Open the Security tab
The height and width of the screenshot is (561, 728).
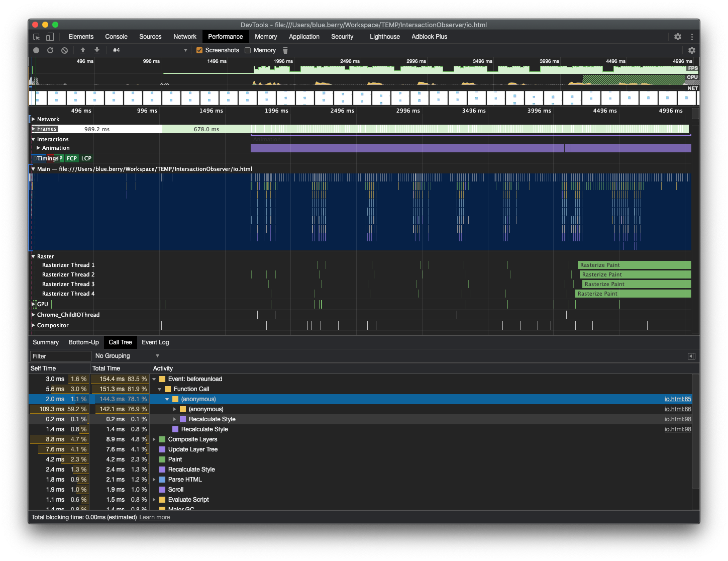pos(342,37)
